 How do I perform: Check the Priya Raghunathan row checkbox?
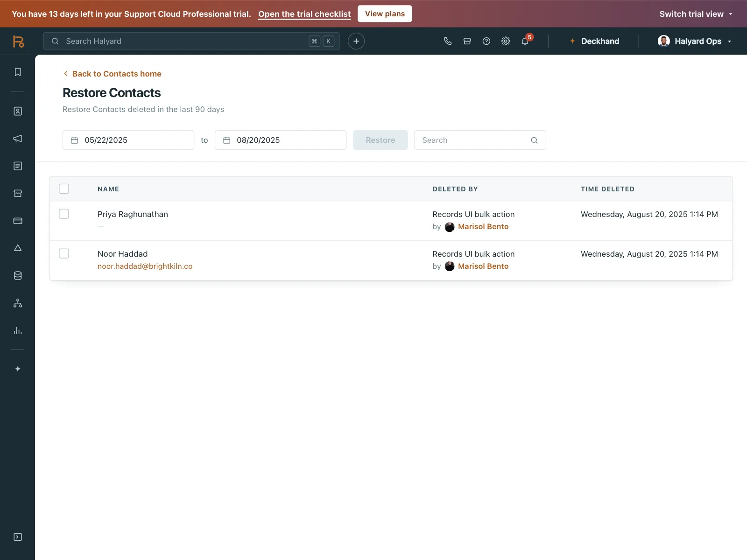click(x=64, y=214)
